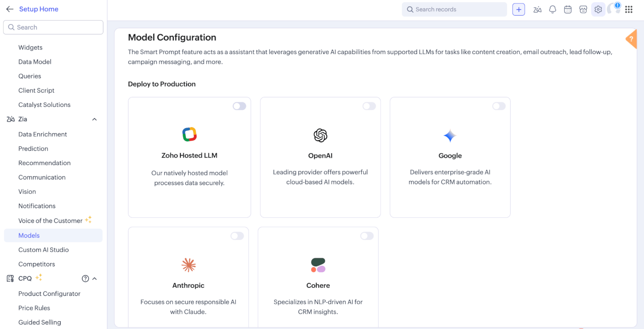Click the Anthropic card title
The image size is (644, 329).
(x=188, y=285)
